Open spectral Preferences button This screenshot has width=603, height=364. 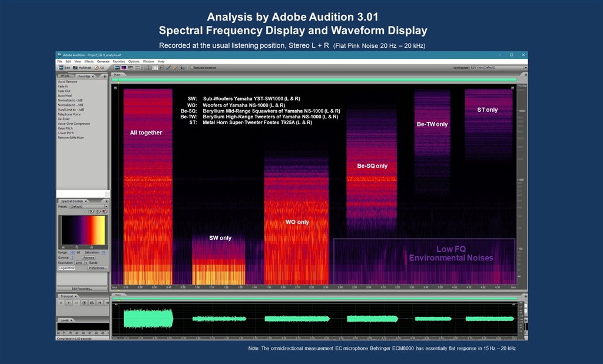[98, 268]
